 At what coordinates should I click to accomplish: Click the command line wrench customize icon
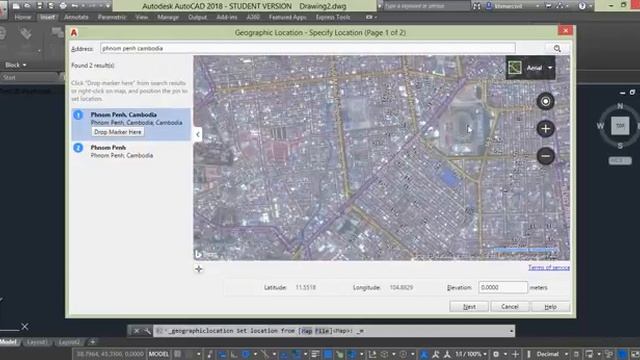tap(146, 331)
